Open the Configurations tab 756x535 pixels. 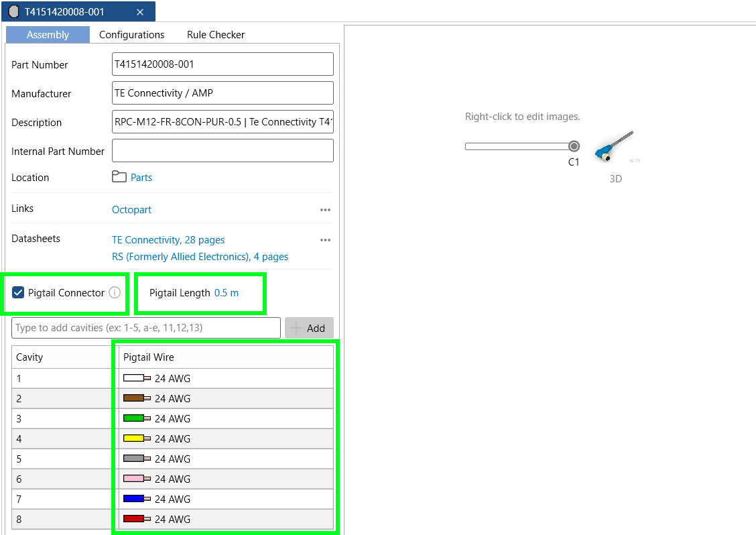[x=131, y=35]
